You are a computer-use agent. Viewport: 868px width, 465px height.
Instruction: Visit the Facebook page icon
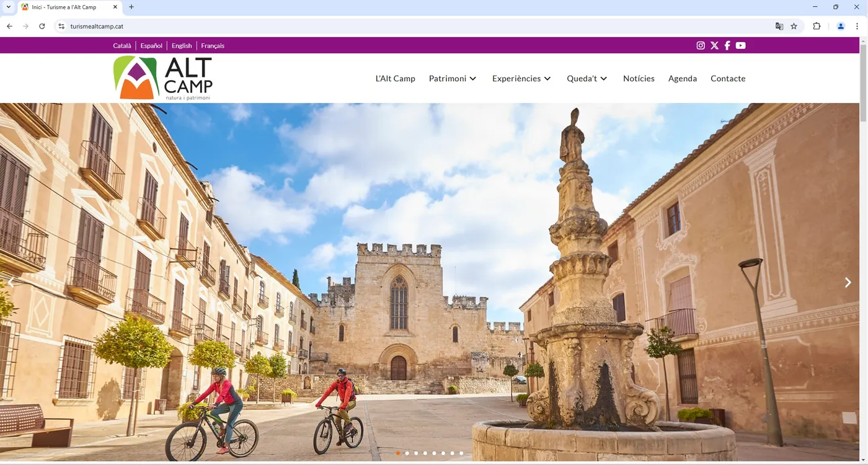pyautogui.click(x=727, y=45)
